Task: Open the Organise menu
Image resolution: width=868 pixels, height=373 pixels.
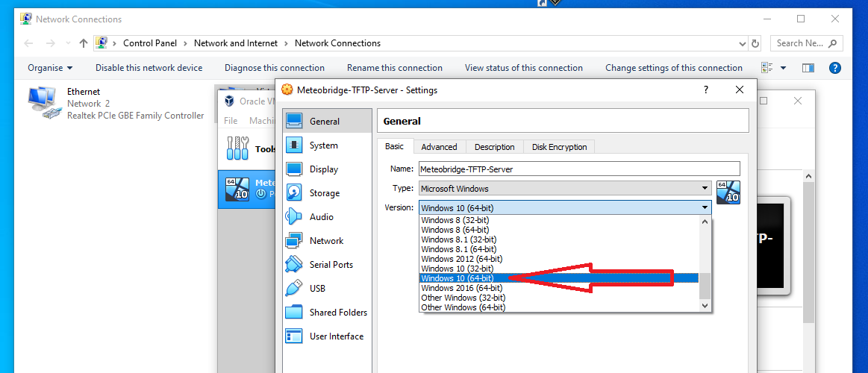Action: click(50, 68)
